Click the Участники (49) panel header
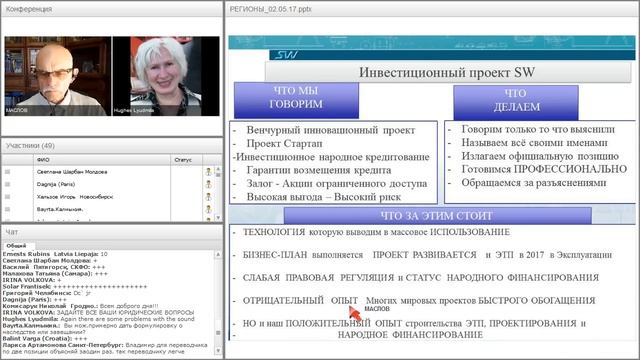This screenshot has height=360, width=640. click(112, 146)
